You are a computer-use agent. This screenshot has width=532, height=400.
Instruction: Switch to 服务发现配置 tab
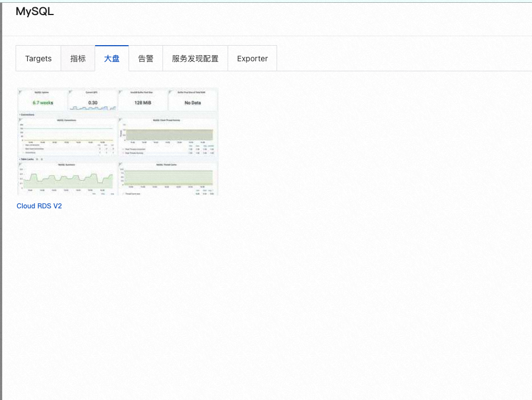(x=195, y=58)
